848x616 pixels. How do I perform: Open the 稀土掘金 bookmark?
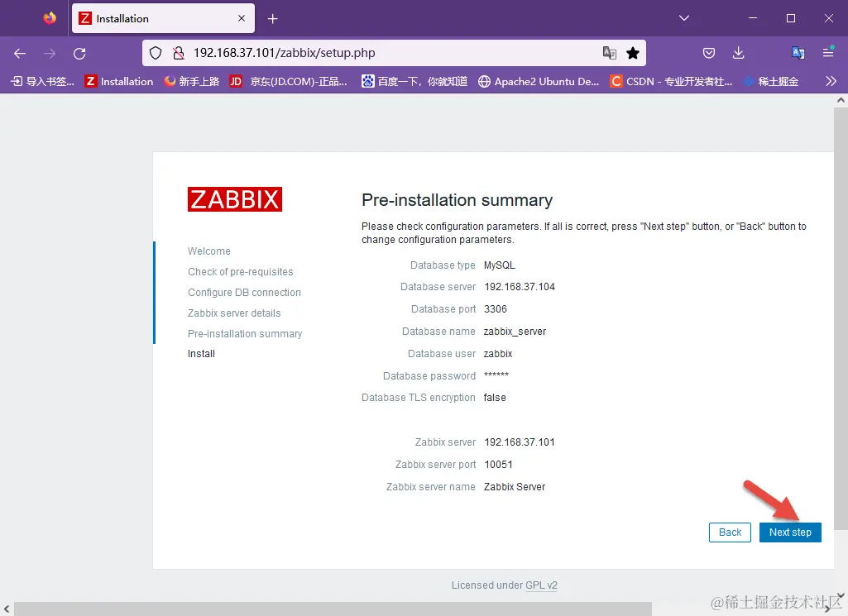(x=771, y=81)
